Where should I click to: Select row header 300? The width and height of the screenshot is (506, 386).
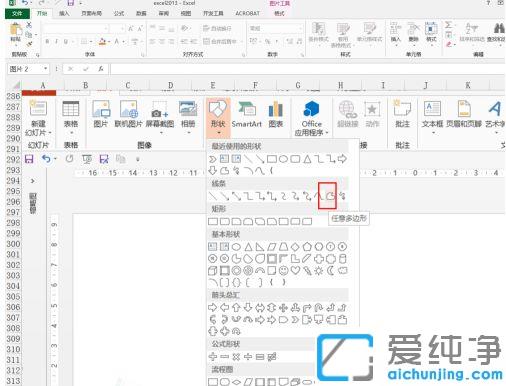coord(13,244)
